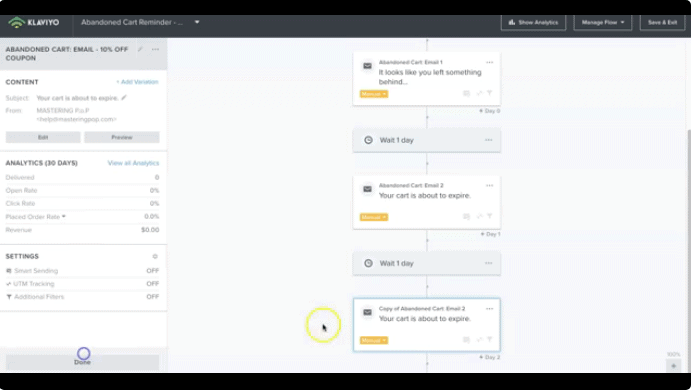Click UTM tracking icon on Email 1 card
The image size is (693, 390).
pyautogui.click(x=479, y=93)
